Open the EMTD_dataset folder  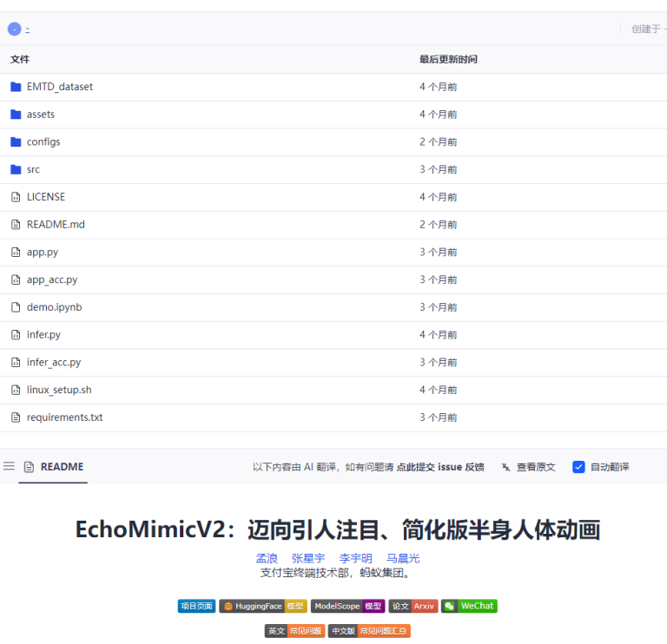pos(60,87)
